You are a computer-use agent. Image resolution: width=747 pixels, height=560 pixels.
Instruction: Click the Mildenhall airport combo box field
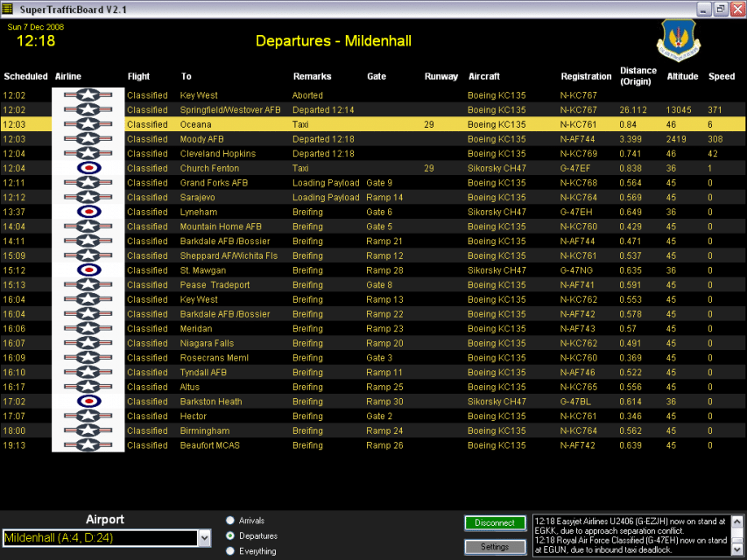pos(100,539)
